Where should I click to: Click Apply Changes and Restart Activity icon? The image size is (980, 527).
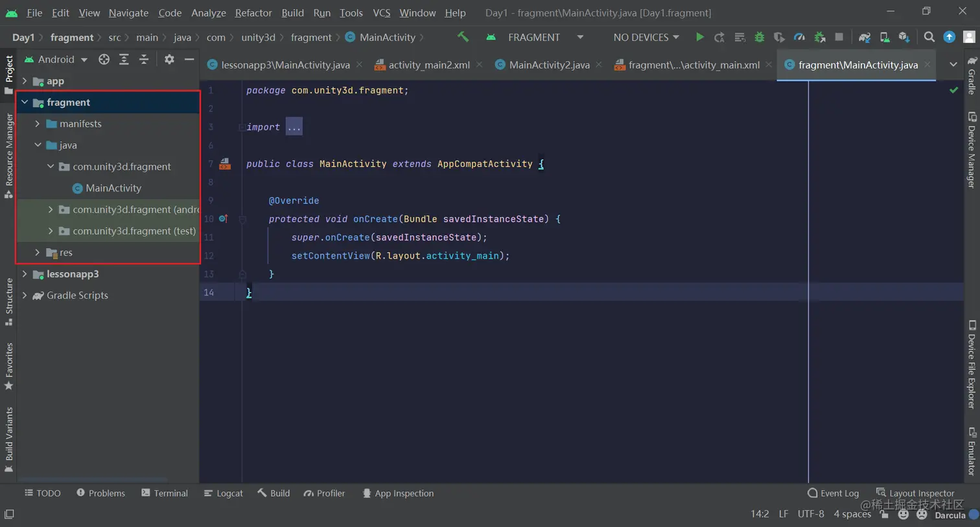719,38
